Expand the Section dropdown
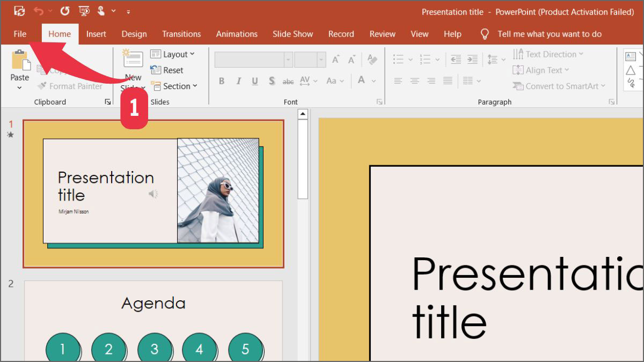This screenshot has width=644, height=362. [x=175, y=86]
